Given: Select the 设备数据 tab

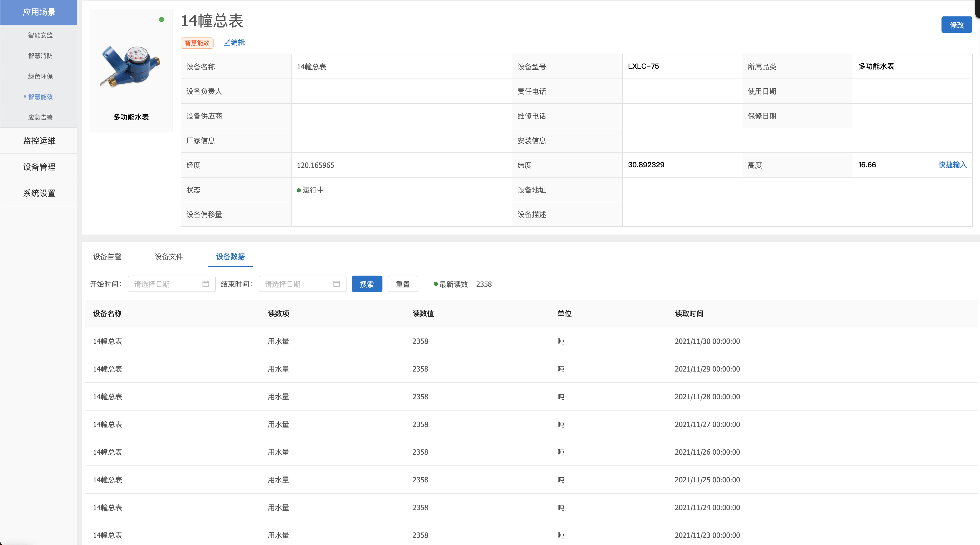Looking at the screenshot, I should [230, 256].
